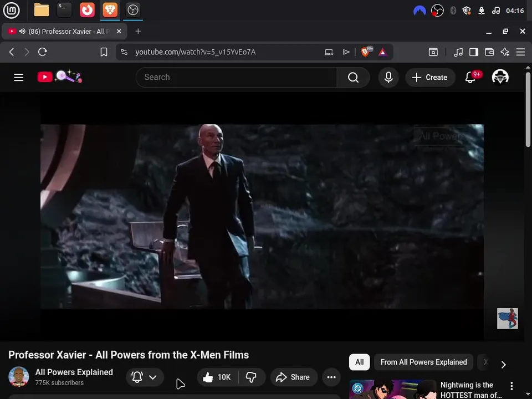This screenshot has width=532, height=399.
Task: Switch to Brave browser in panel
Action: tap(110, 10)
